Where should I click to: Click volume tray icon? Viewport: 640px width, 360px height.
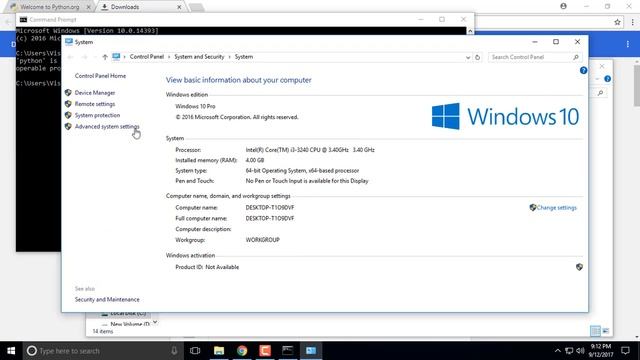[x=580, y=351]
